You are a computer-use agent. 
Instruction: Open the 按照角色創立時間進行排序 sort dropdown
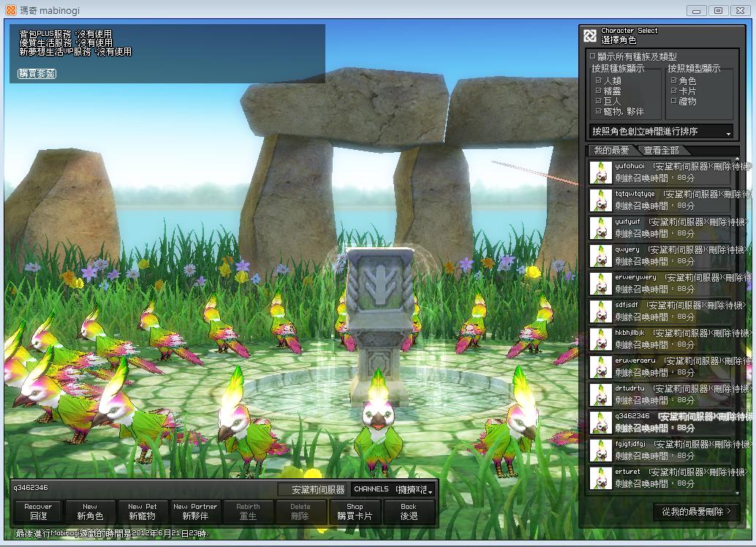tap(661, 132)
